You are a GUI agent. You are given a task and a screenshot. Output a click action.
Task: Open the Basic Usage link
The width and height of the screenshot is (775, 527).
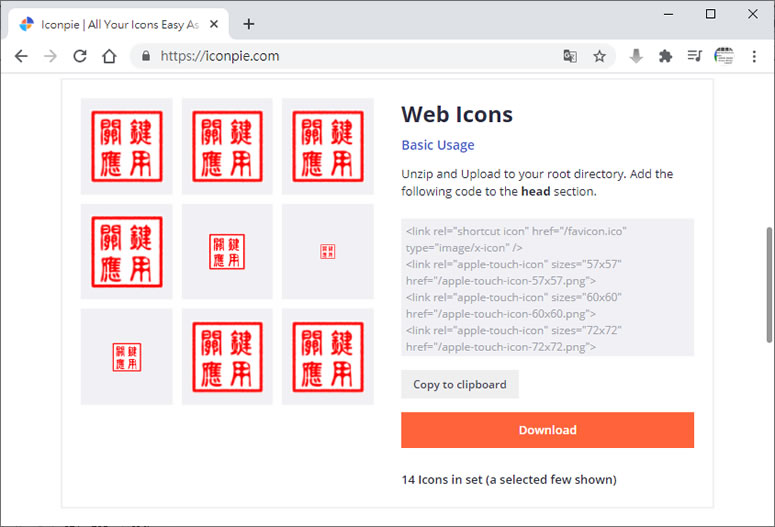[438, 145]
